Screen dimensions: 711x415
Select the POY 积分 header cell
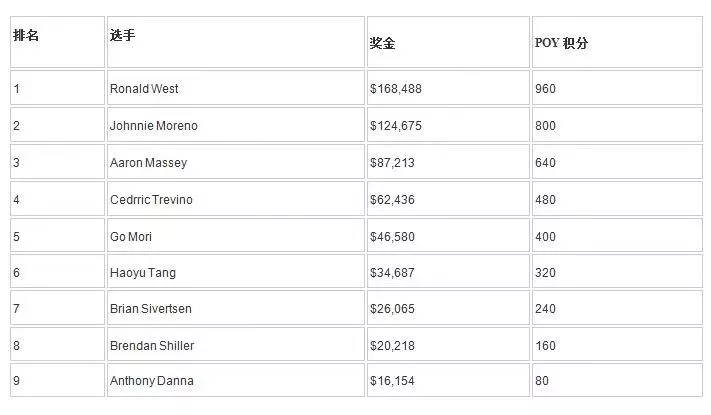click(617, 42)
